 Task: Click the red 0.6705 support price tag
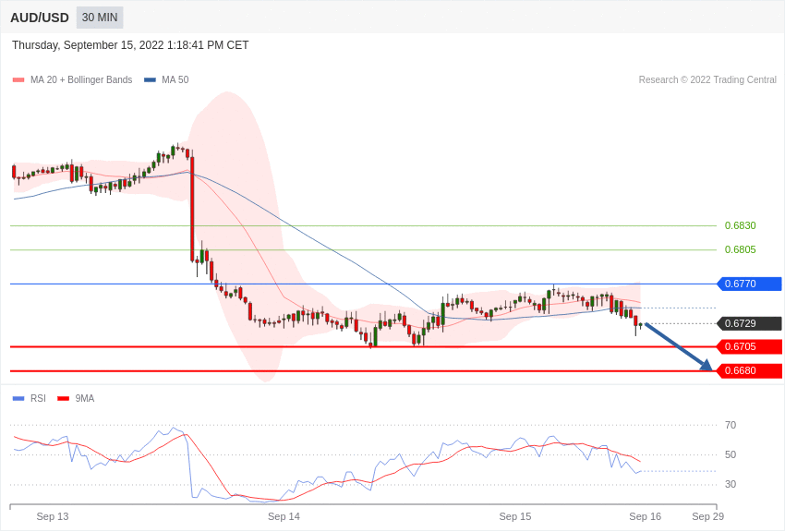coord(750,346)
